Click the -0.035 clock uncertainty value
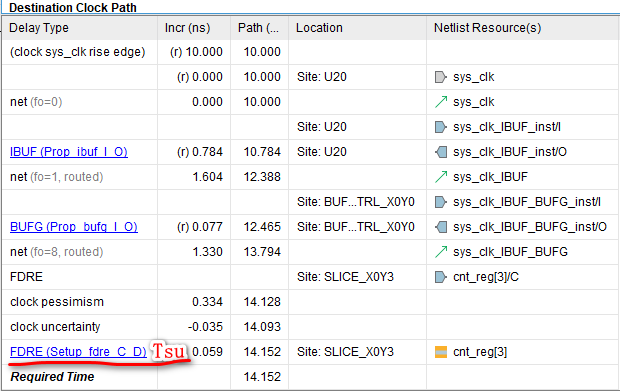The width and height of the screenshot is (620, 391). (205, 327)
